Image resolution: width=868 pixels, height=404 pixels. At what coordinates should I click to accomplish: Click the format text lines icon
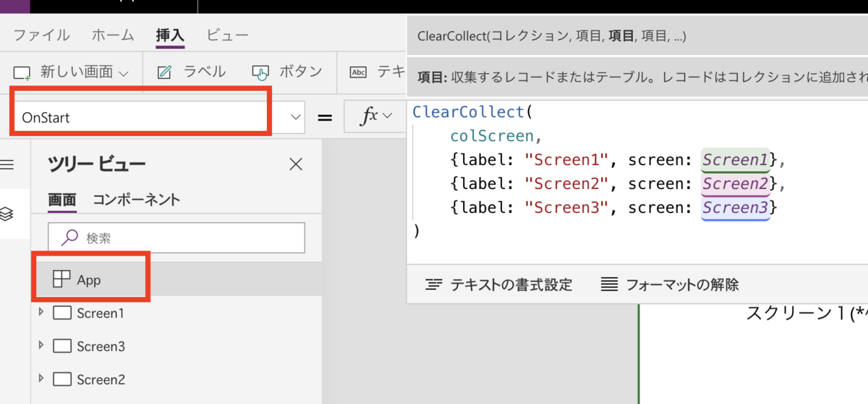coord(433,285)
